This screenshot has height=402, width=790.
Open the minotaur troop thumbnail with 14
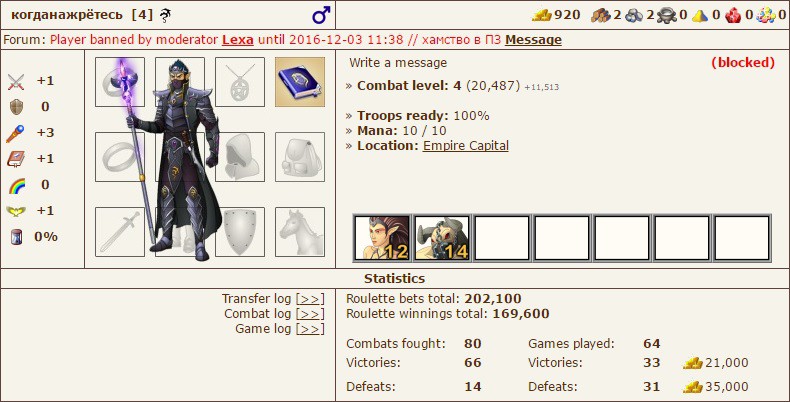(442, 238)
